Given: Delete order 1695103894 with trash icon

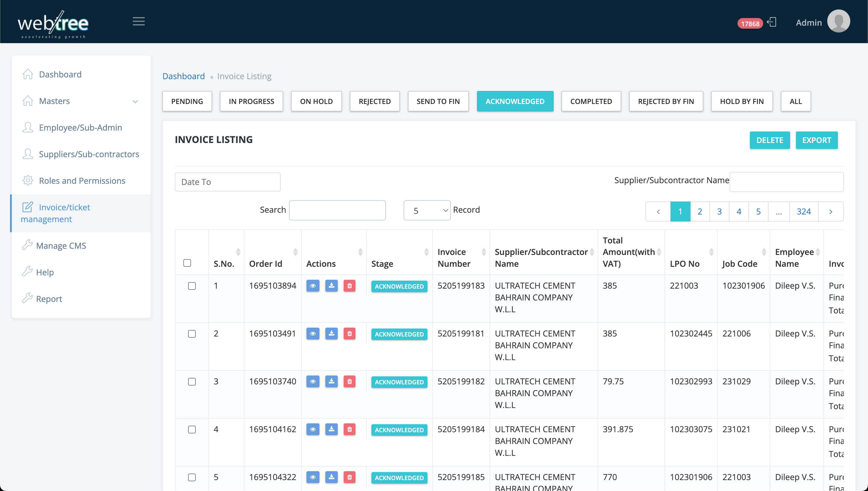Looking at the screenshot, I should coord(350,286).
